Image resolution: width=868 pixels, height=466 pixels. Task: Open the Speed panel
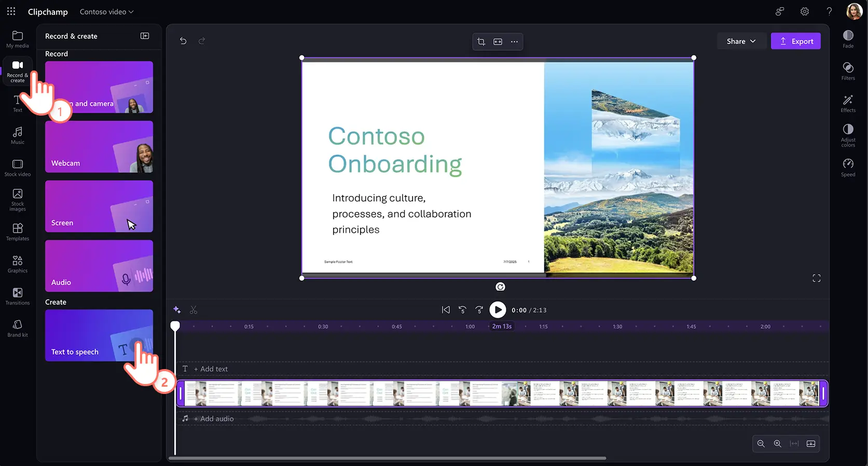point(848,167)
